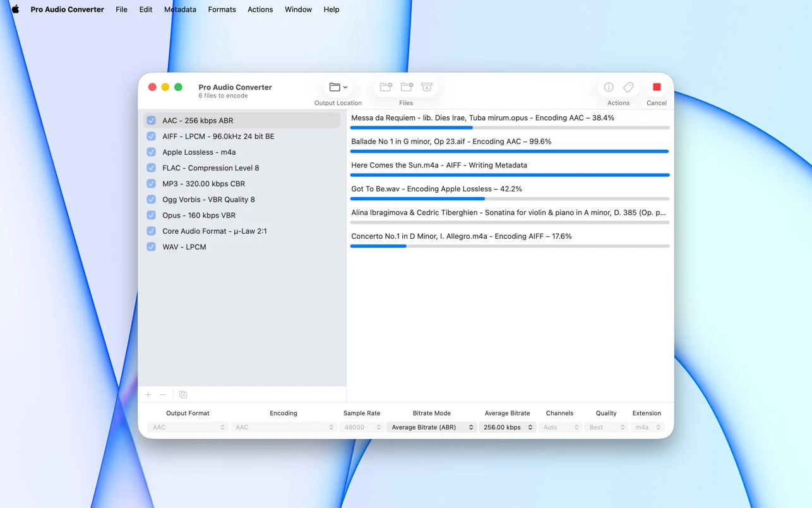812x508 pixels.
Task: Select the Apple Lossless - m4a preset row
Action: click(x=242, y=152)
